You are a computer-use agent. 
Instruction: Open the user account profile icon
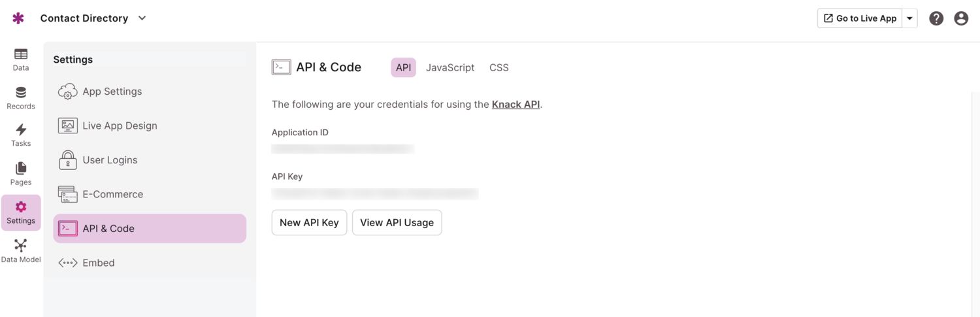961,18
